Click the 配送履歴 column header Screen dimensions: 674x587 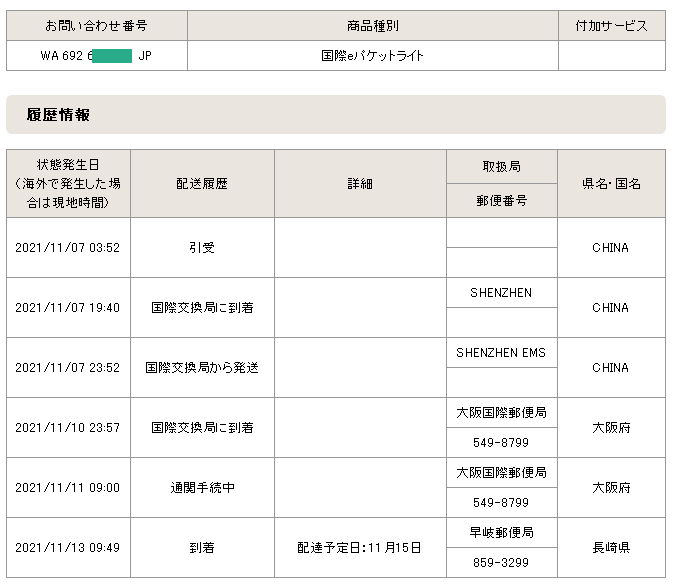click(x=202, y=183)
